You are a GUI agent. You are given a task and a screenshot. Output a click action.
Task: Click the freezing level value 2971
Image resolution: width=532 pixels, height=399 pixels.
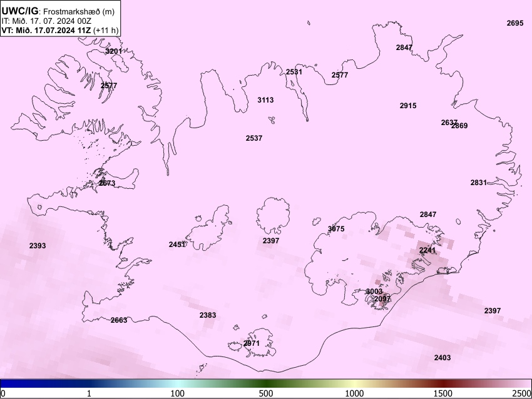pyautogui.click(x=252, y=343)
